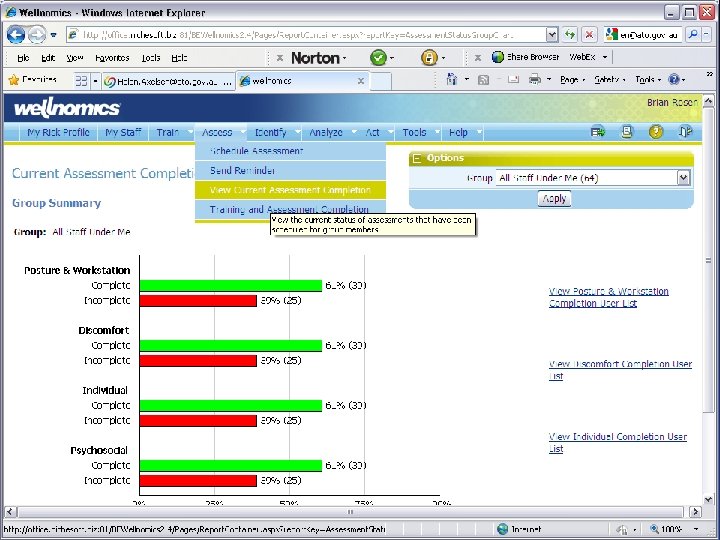Viewport: 720px width, 540px height.
Task: Click the Brian Rosen user name
Action: (672, 102)
